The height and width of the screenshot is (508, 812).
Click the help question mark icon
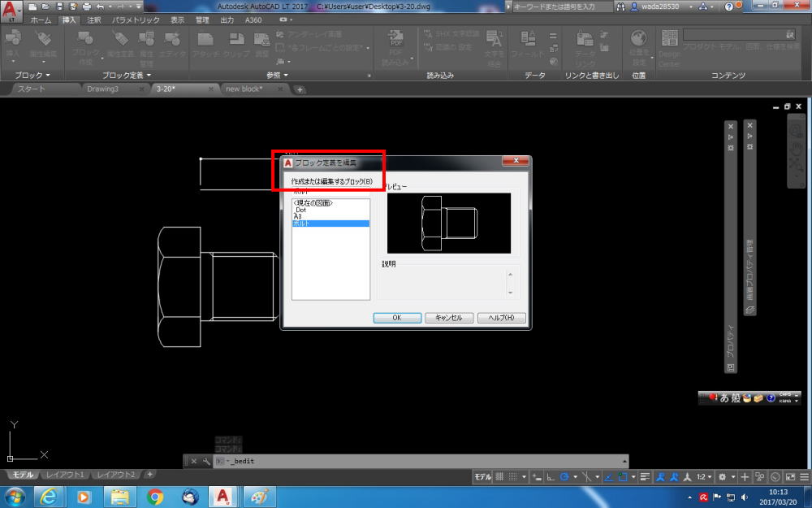pos(728,7)
